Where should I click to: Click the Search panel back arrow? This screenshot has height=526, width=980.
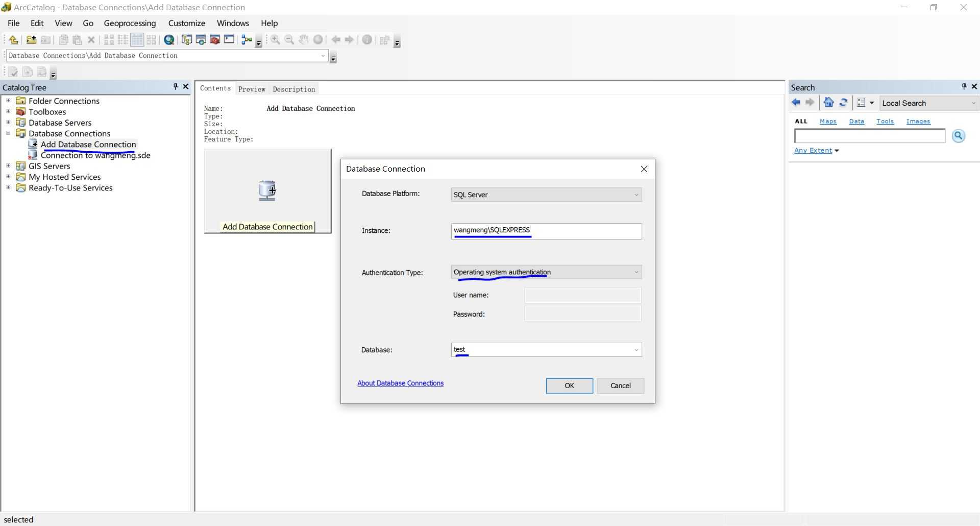[x=796, y=103]
